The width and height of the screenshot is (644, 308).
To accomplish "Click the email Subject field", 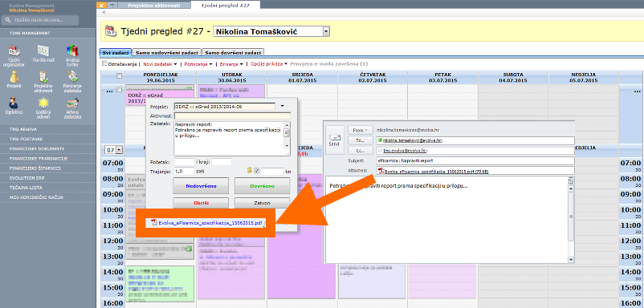I will click(x=475, y=160).
